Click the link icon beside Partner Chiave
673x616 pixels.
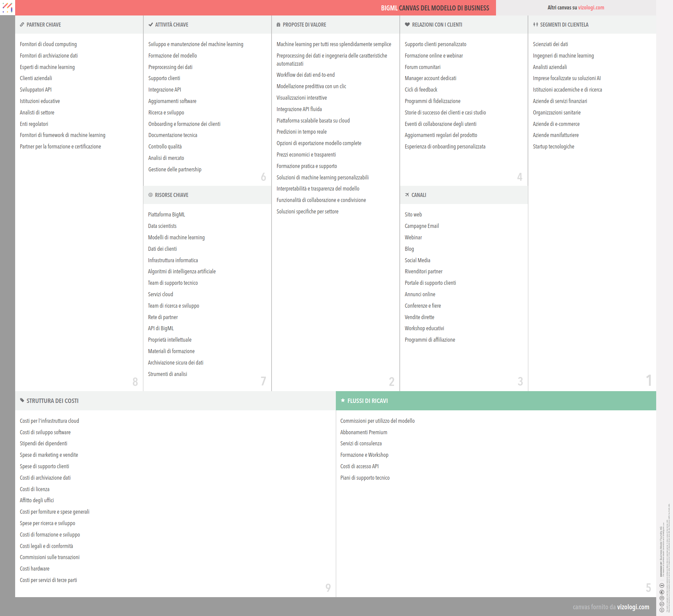click(22, 25)
